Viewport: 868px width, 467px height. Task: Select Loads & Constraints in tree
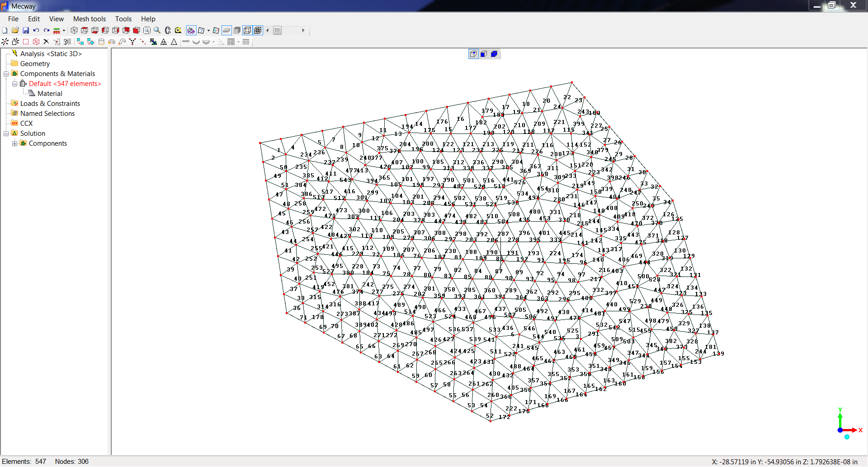coord(50,103)
